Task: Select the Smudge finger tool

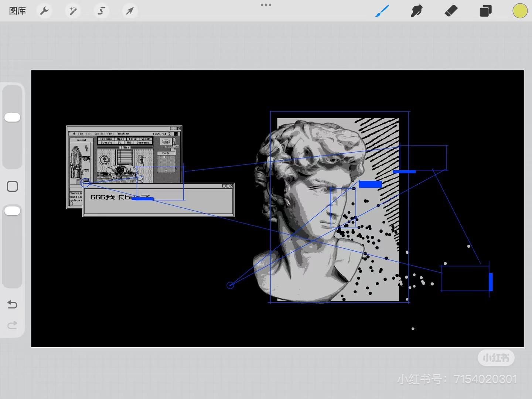Action: (416, 11)
